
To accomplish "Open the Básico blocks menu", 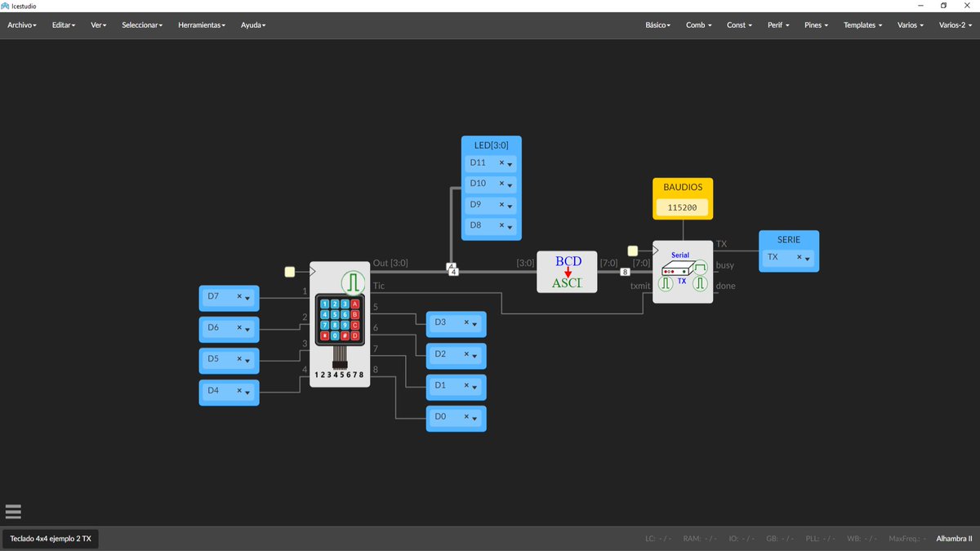I will pos(658,25).
